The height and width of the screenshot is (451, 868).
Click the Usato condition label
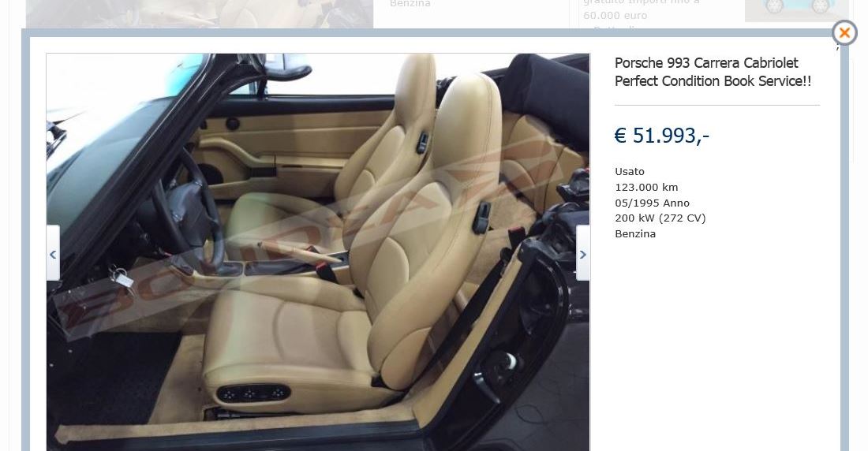630,172
